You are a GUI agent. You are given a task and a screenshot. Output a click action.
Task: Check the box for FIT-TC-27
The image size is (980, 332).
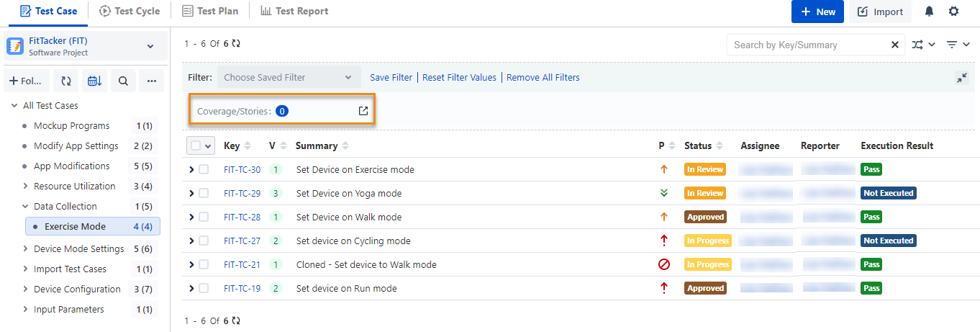click(x=204, y=241)
